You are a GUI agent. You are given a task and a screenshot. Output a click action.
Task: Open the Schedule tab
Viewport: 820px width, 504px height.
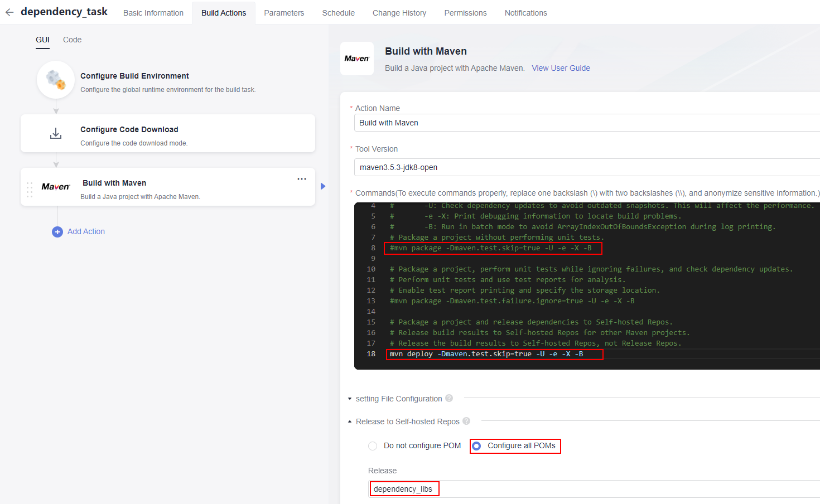click(338, 13)
